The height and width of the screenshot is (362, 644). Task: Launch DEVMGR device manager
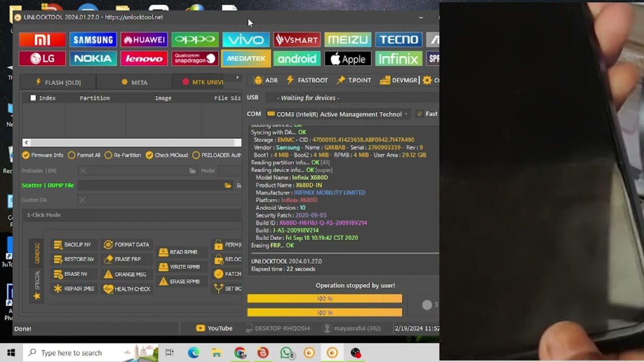click(x=399, y=80)
